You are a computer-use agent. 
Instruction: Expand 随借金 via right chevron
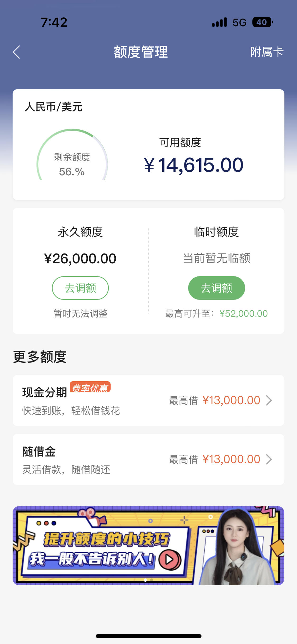[x=269, y=459]
